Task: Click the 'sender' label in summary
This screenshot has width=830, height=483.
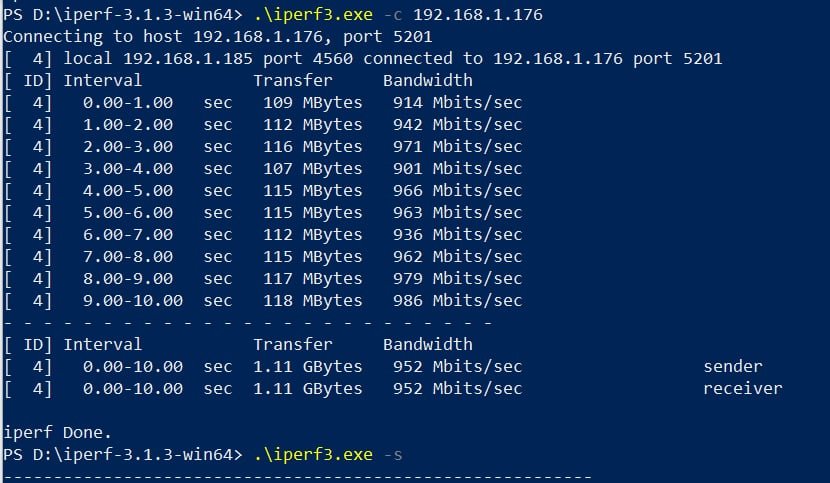Action: [732, 366]
